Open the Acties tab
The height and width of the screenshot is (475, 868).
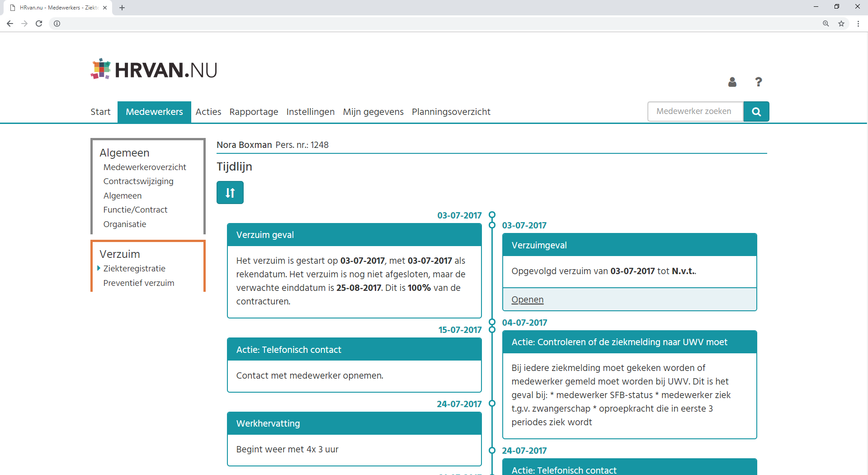208,112
